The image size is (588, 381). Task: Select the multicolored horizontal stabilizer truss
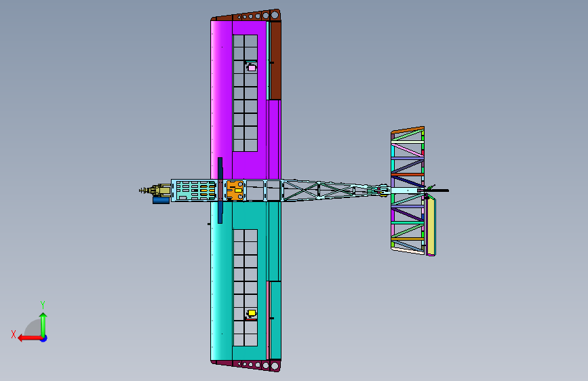407,190
